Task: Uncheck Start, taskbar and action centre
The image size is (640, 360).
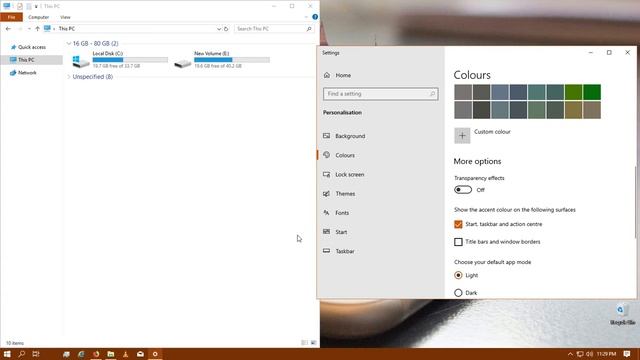Action: coord(458,224)
